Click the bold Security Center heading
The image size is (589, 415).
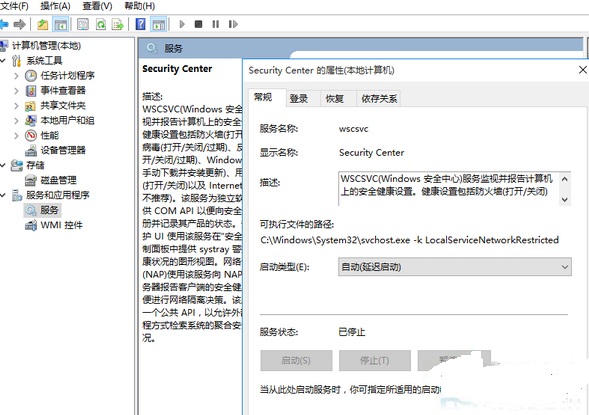(177, 69)
